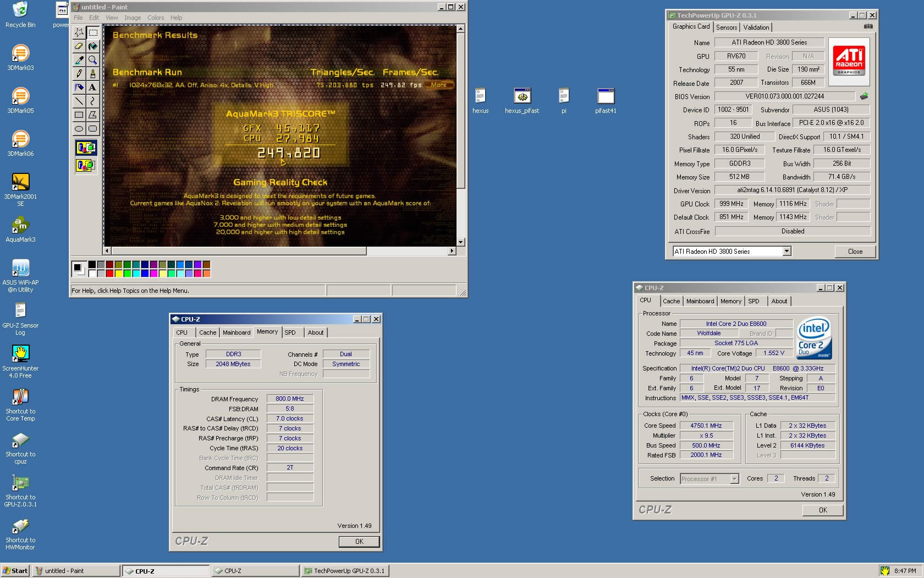This screenshot has height=578, width=924.
Task: Open the Processor #1 selection dropdown
Action: click(734, 479)
